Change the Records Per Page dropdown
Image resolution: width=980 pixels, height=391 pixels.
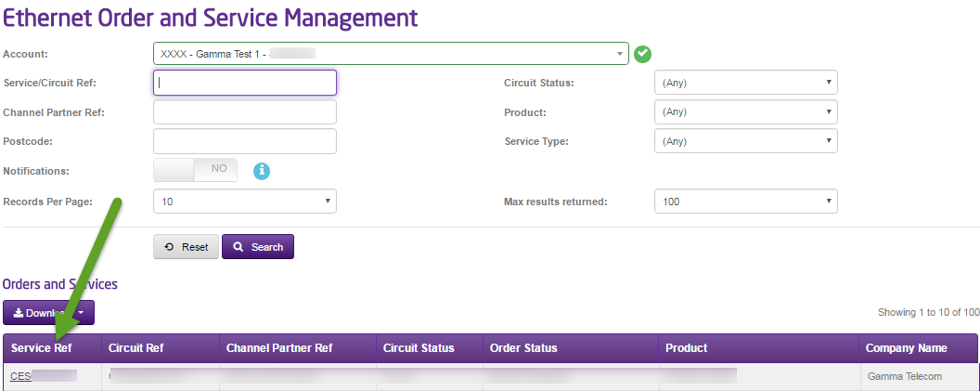pyautogui.click(x=244, y=202)
